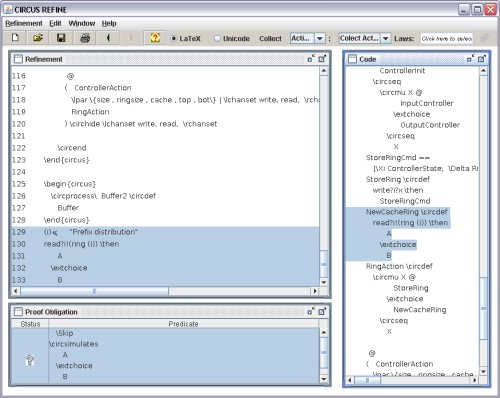Maximize the Proof Obligation panel
The height and width of the screenshot is (398, 500).
click(322, 311)
